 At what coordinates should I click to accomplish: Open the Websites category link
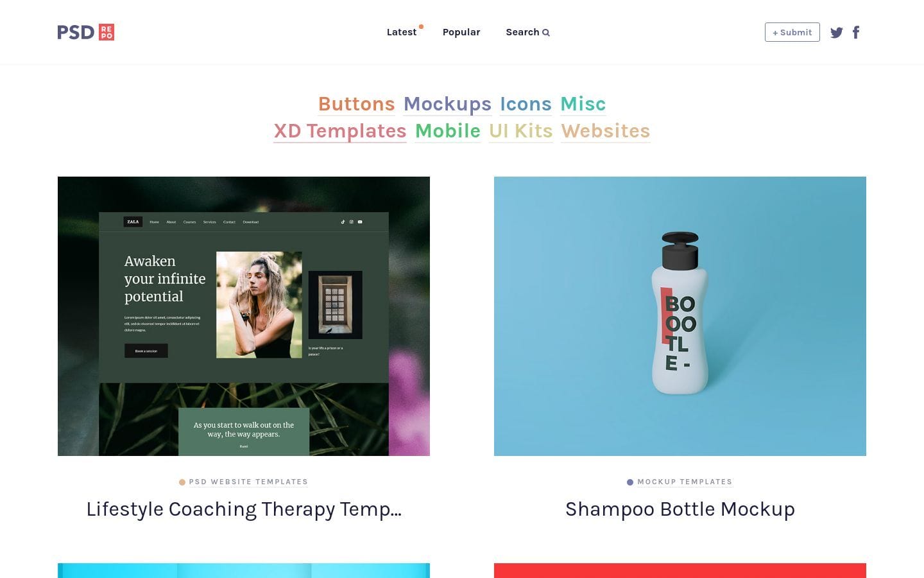click(606, 131)
